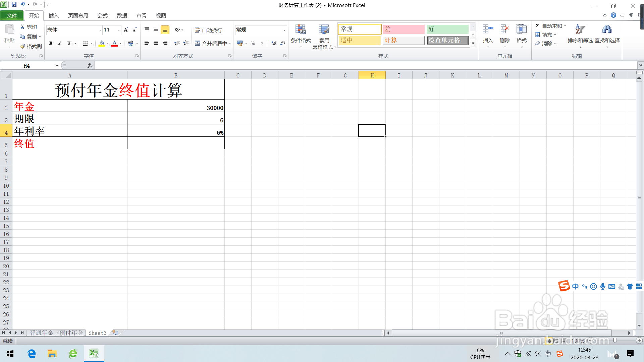The width and height of the screenshot is (644, 362).
Task: Apply the 好 (Good) green cell style
Action: pos(447,29)
